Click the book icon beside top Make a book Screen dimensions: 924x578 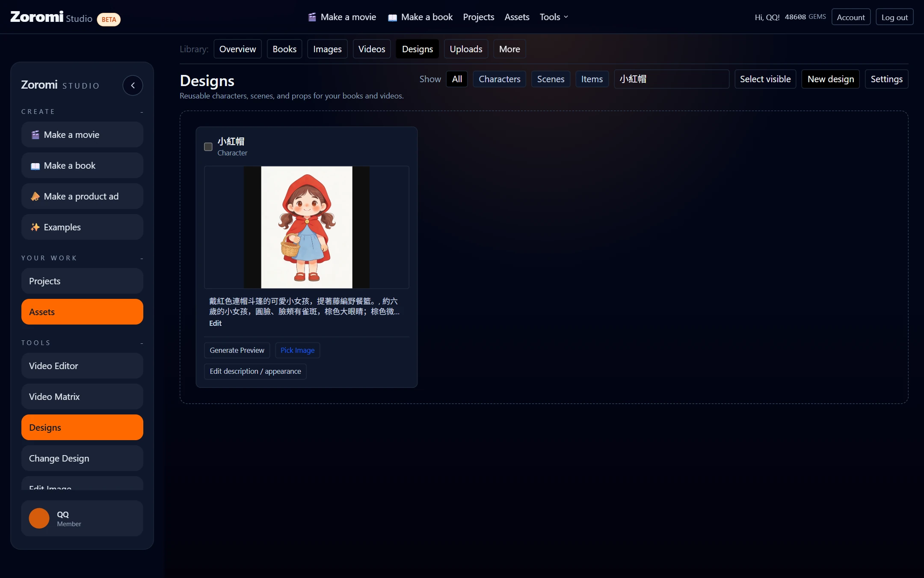pos(392,18)
